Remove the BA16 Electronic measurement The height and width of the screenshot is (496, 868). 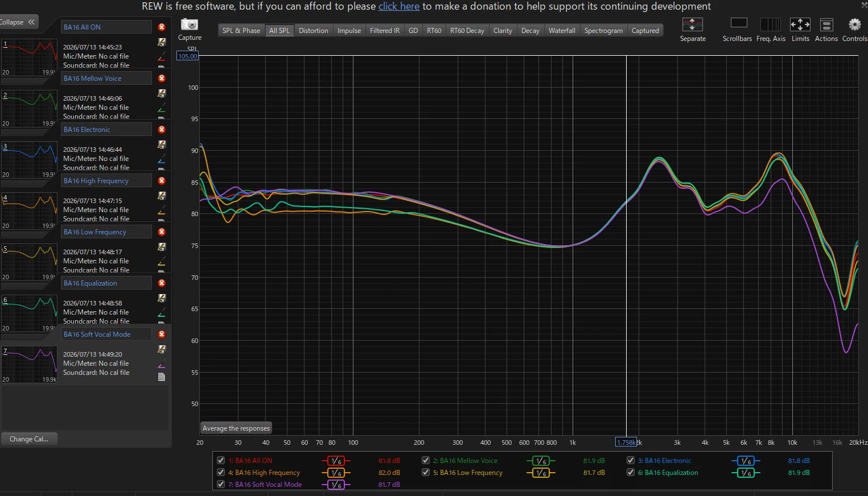[162, 130]
